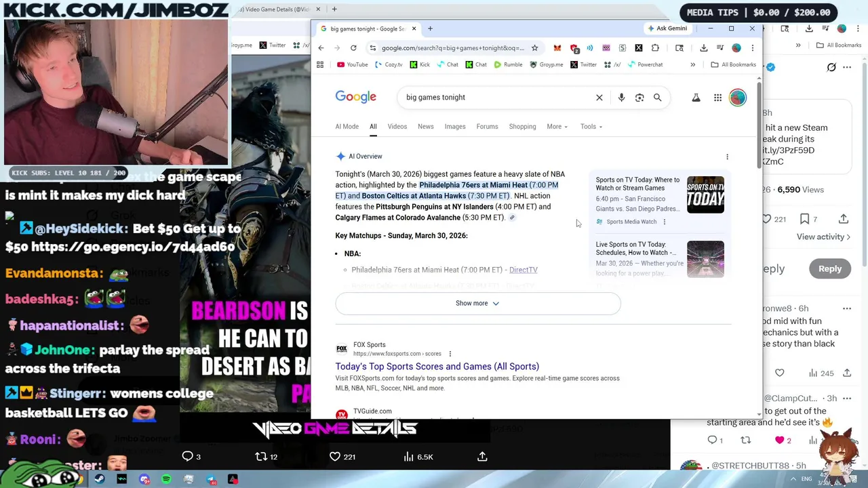Open the All Bookmarks folder in front window
868x488 pixels.
point(733,64)
